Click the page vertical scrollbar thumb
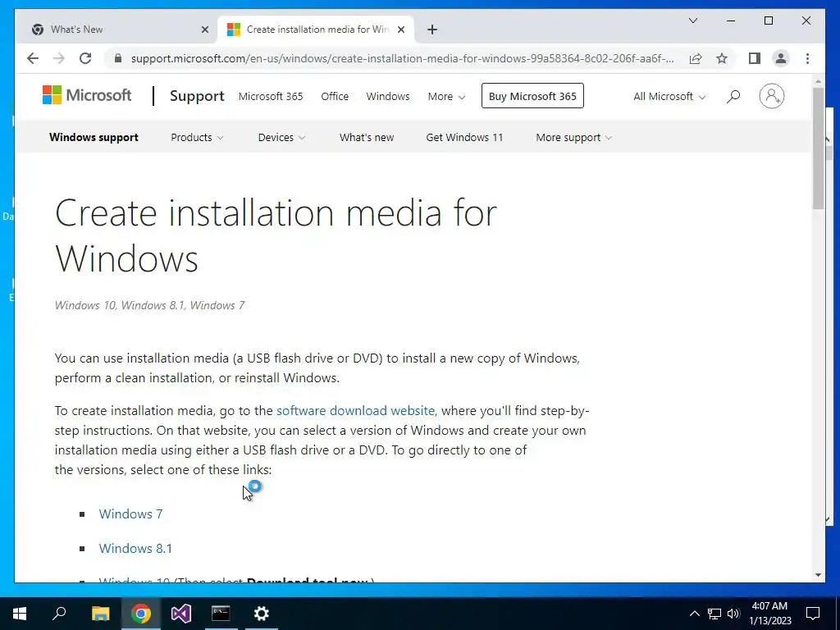 818,148
